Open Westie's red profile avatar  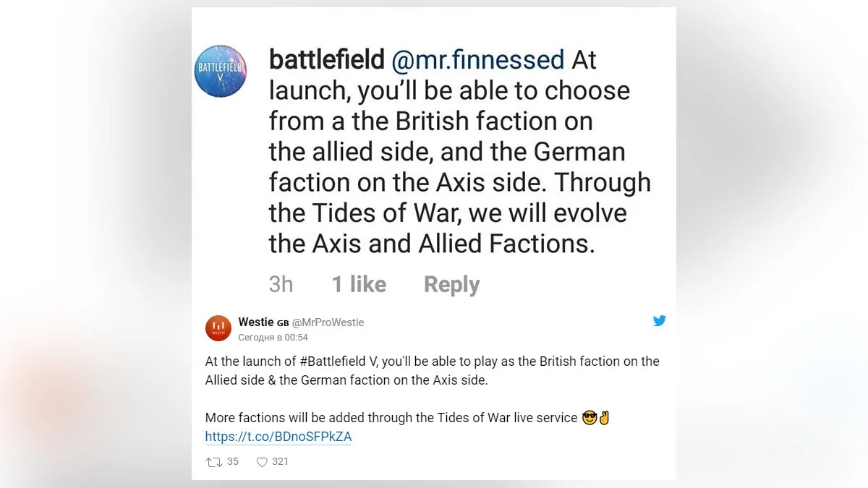tap(218, 328)
